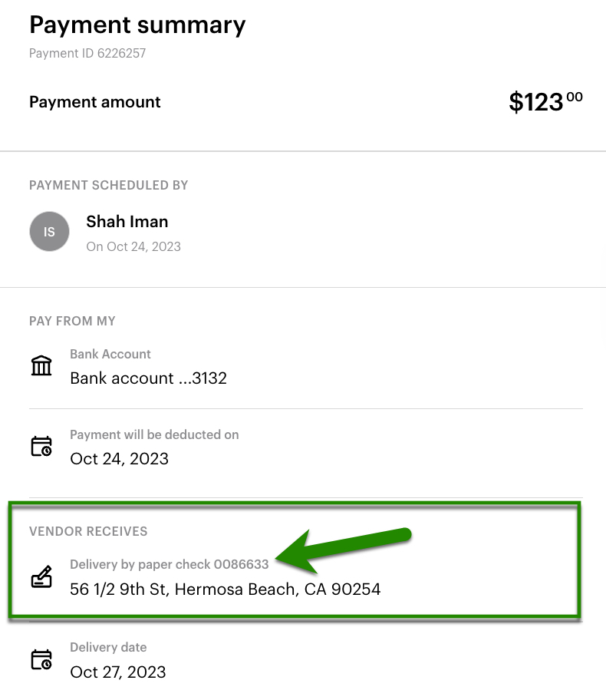The image size is (606, 700).
Task: Click the PAY FROM MY section header
Action: tap(72, 321)
